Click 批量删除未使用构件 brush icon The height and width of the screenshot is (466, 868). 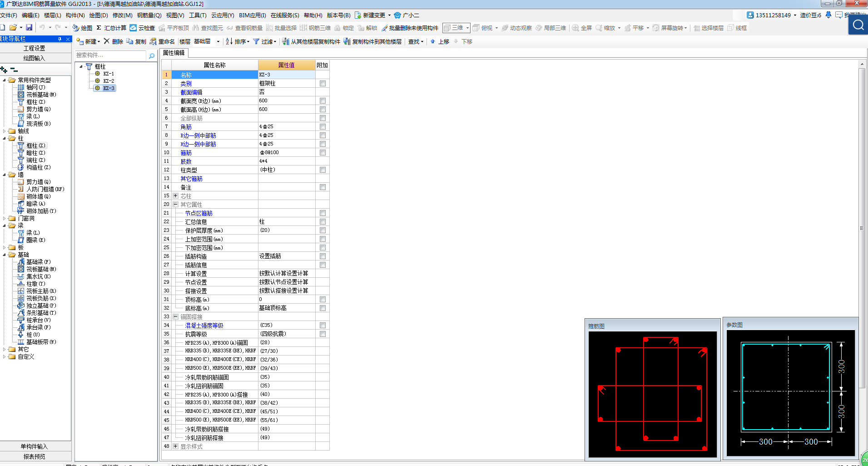click(x=384, y=28)
